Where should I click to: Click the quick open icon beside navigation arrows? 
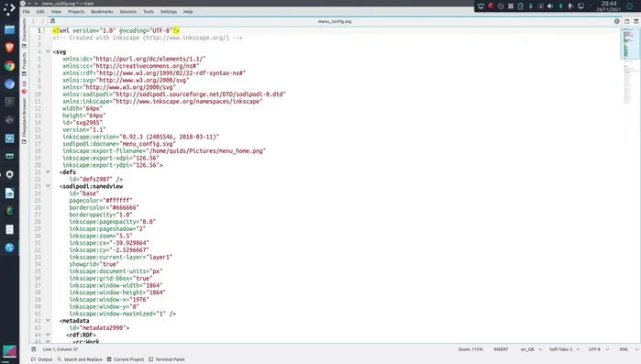53,21
